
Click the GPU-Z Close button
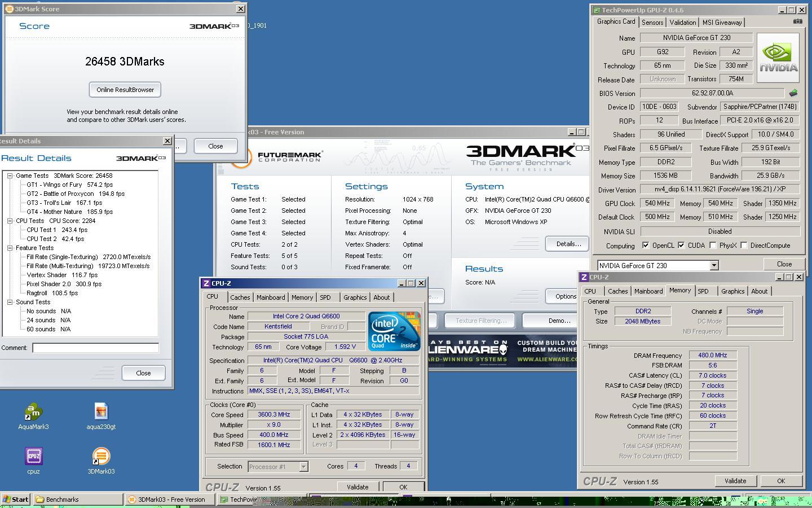pos(784,264)
